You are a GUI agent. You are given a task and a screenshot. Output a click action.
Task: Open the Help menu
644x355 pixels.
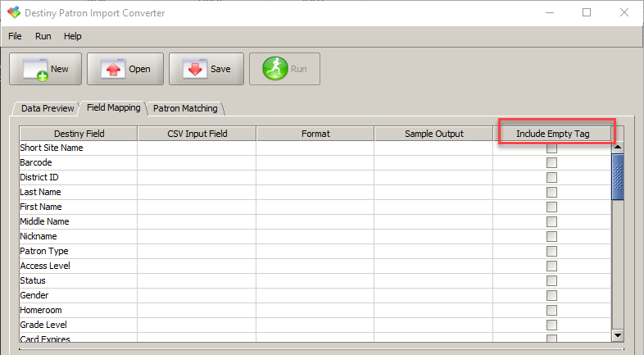coord(73,36)
